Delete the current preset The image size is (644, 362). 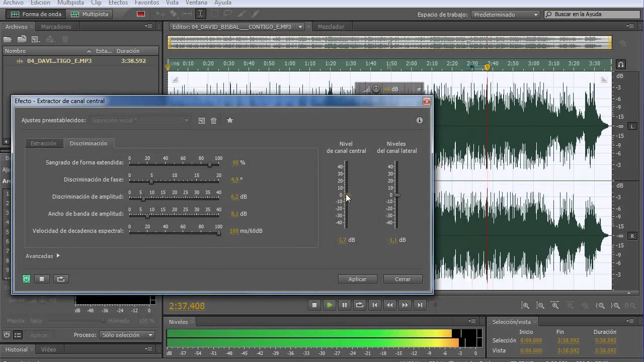click(x=214, y=121)
